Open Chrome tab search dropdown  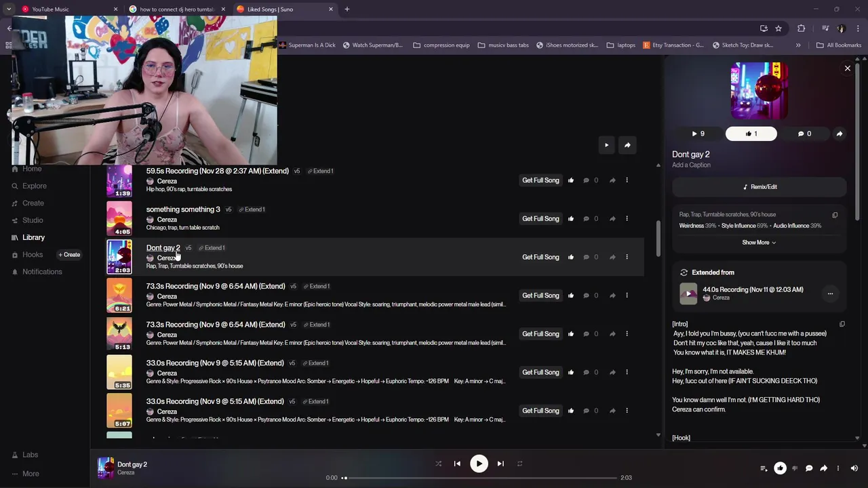[x=9, y=9]
